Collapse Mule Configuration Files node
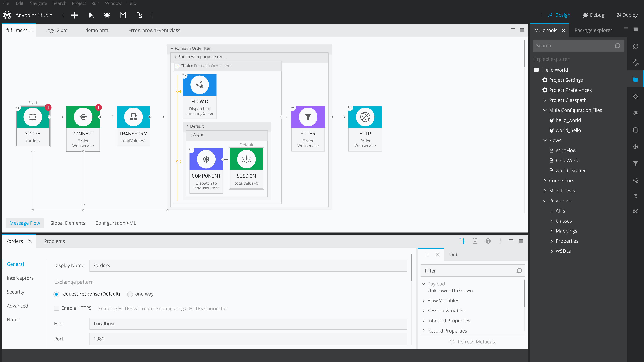Image resolution: width=644 pixels, height=362 pixels. click(545, 110)
